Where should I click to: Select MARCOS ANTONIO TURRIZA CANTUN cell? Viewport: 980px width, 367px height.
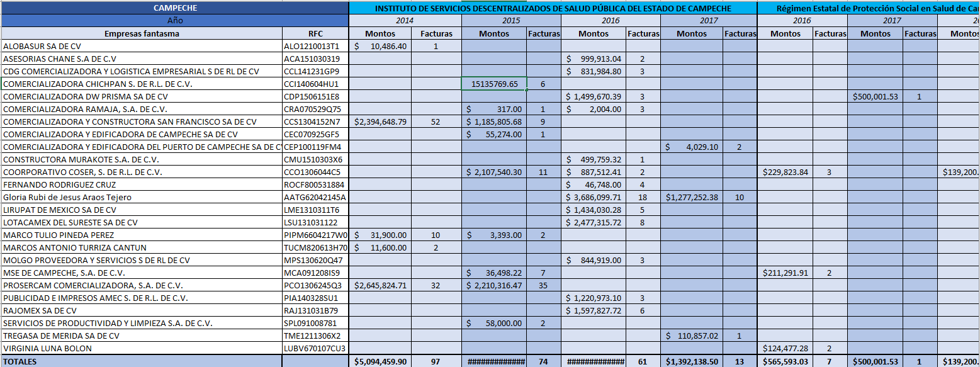point(142,247)
